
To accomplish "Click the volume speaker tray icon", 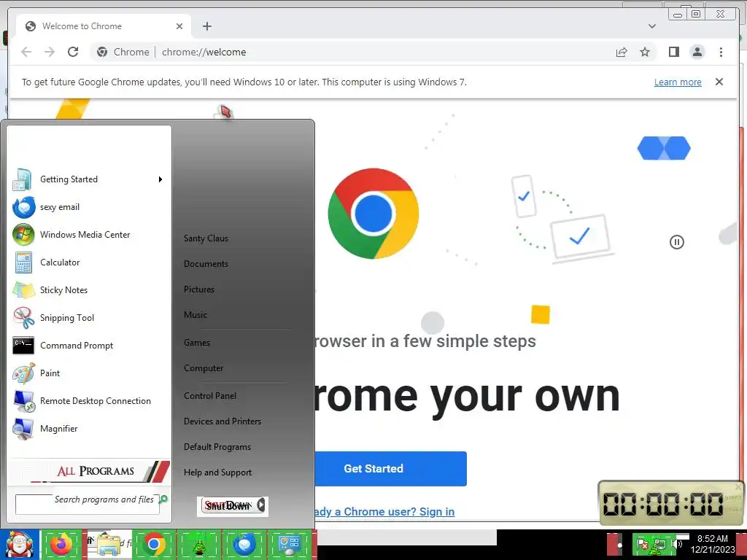I will (x=677, y=544).
